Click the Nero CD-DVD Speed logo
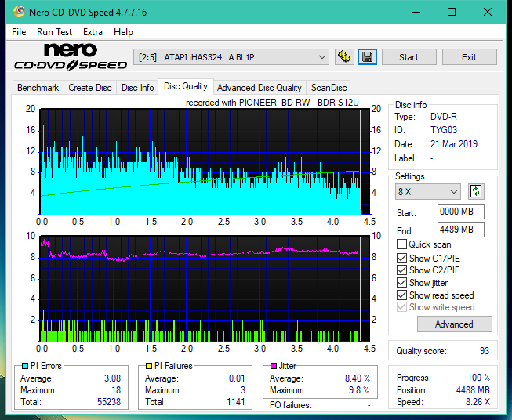 (71, 56)
